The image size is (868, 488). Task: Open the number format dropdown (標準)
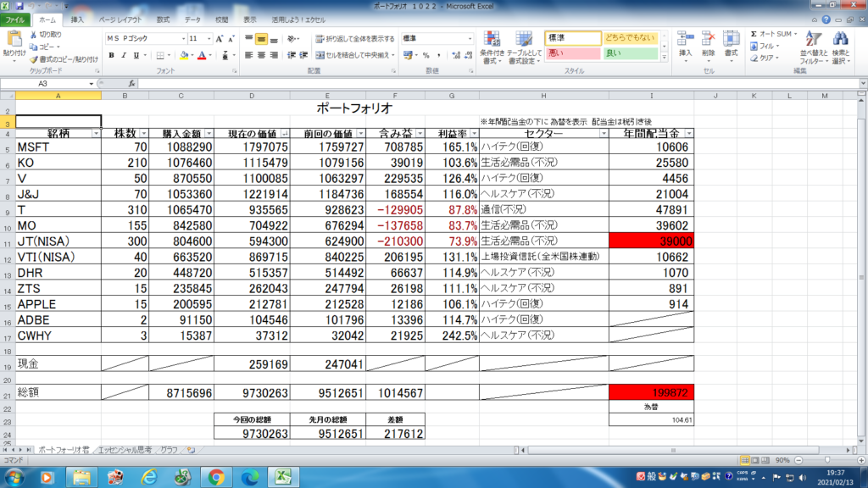[x=470, y=39]
